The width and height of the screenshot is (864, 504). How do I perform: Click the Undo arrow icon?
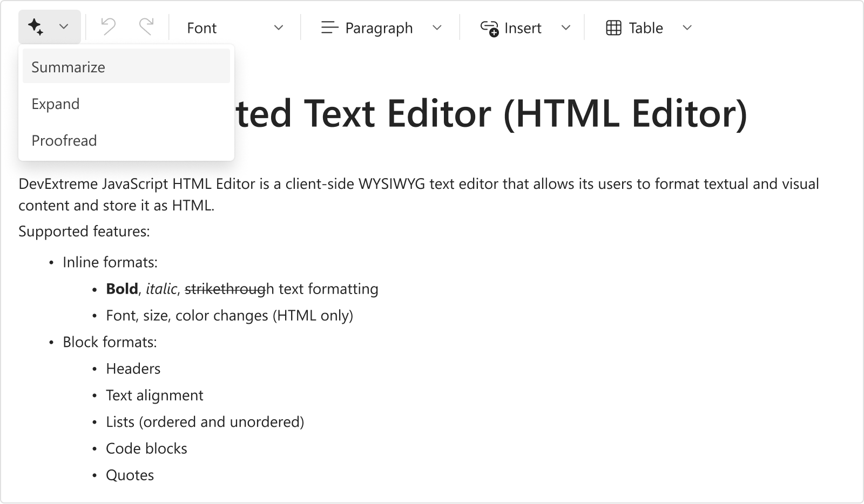[109, 27]
